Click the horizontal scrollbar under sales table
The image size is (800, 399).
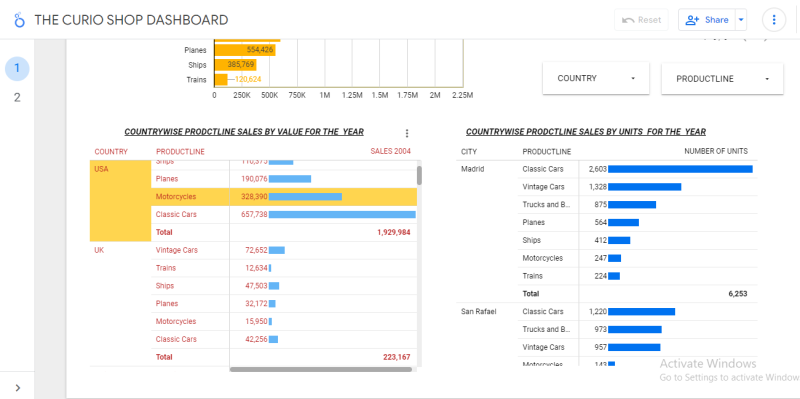tap(321, 369)
